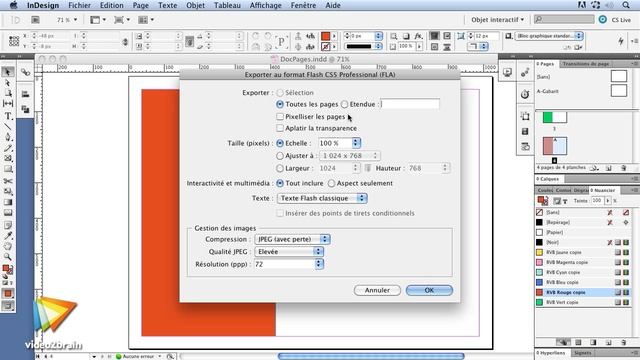Click the fill color box in the Swatches panel
The image size is (640, 360).
[542, 200]
